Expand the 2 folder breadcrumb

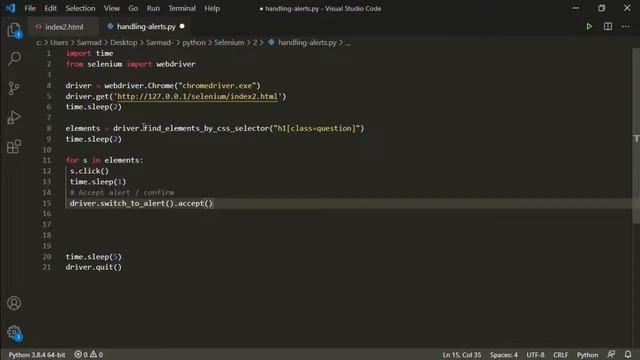tap(255, 42)
